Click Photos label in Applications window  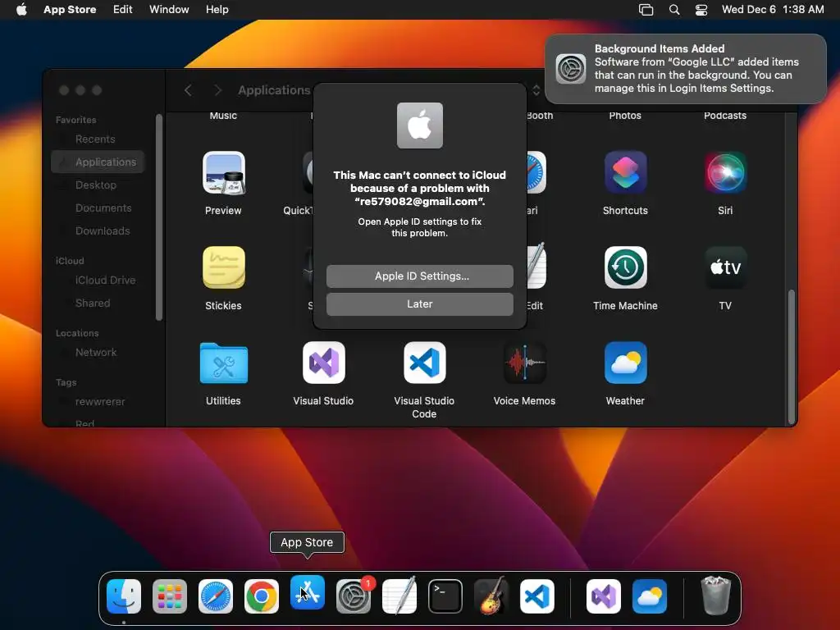tap(625, 116)
